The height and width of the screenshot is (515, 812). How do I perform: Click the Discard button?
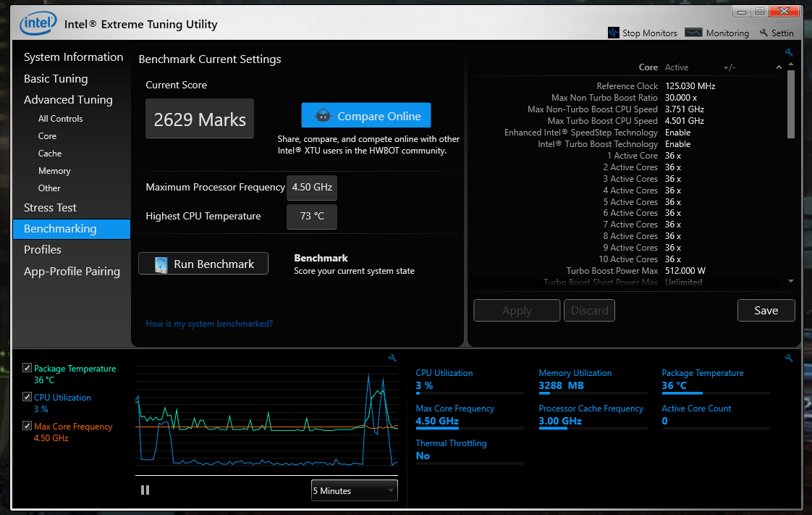tap(589, 310)
